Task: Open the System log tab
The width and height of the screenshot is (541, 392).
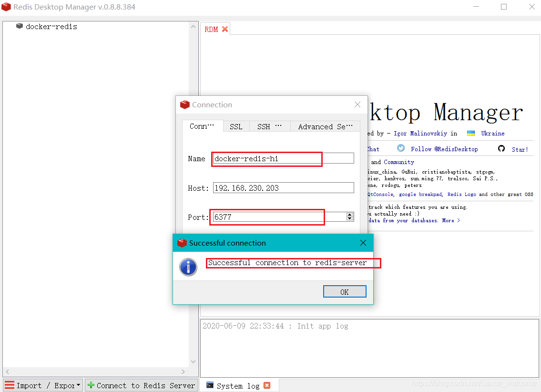Action: click(238, 386)
